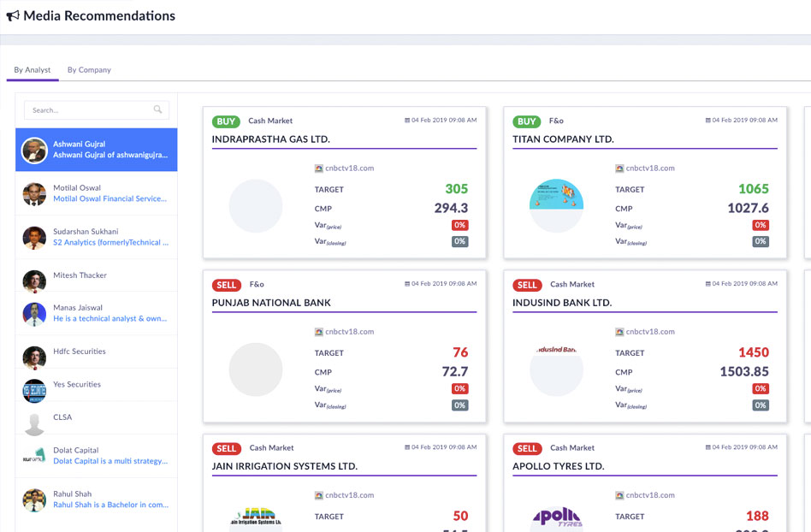Click Yes Securities logo avatar

34,390
